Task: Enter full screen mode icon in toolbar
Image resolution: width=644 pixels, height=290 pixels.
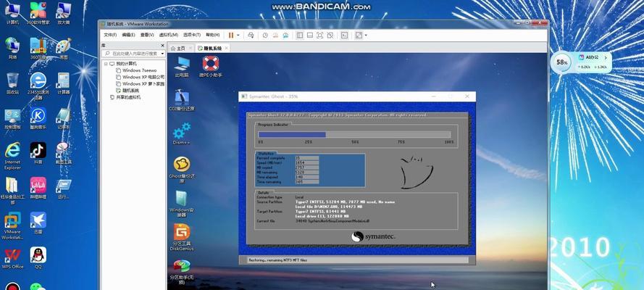Action: [320, 36]
